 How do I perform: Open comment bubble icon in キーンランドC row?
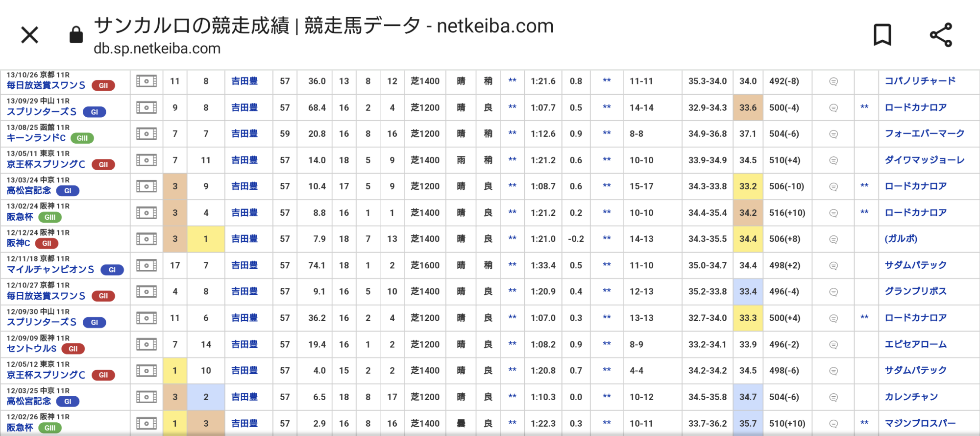(833, 134)
